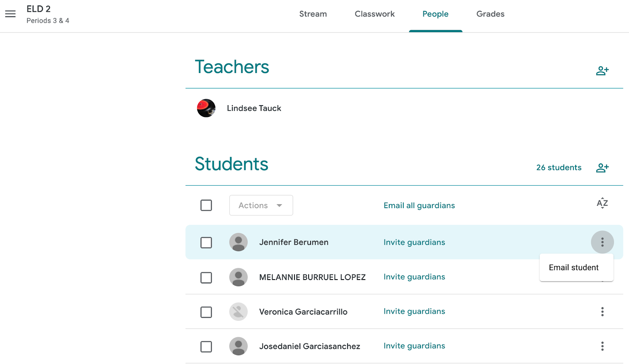629x364 pixels.
Task: Click the invite teachers icon
Action: tap(602, 70)
